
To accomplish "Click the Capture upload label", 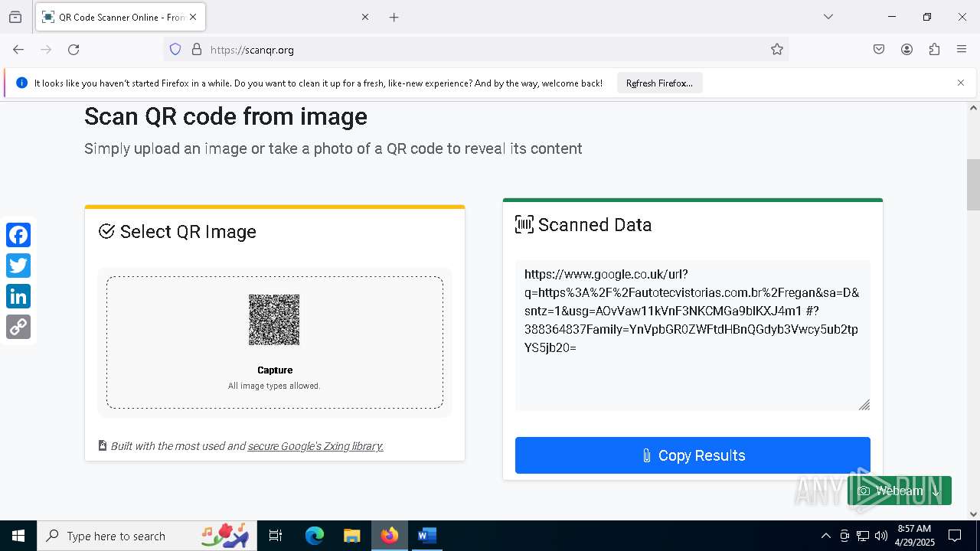I will 275,370.
